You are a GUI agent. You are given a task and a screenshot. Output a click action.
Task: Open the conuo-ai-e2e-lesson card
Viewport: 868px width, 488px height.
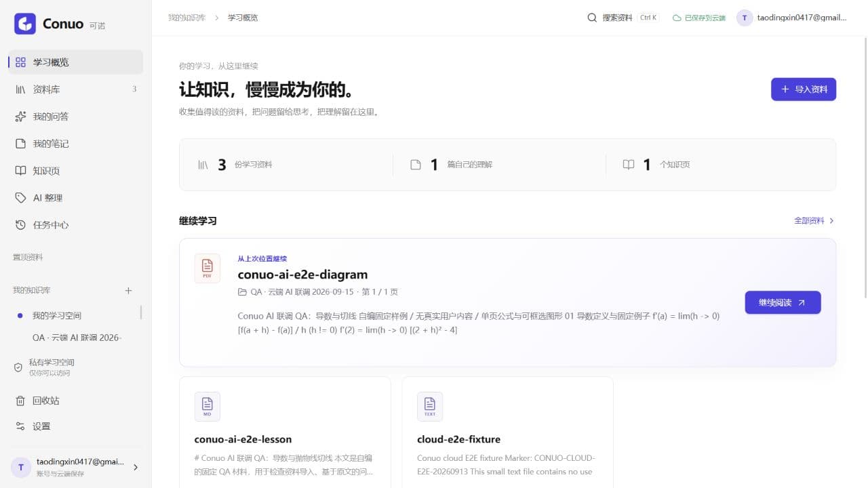pyautogui.click(x=285, y=432)
